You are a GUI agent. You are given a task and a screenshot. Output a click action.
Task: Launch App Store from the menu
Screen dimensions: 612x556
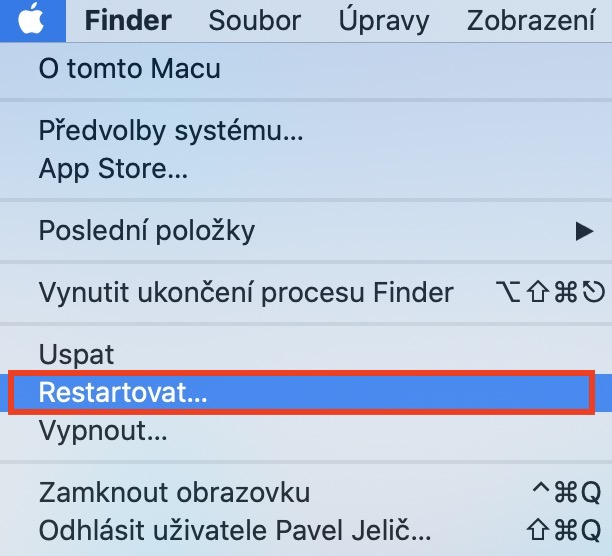pyautogui.click(x=113, y=169)
